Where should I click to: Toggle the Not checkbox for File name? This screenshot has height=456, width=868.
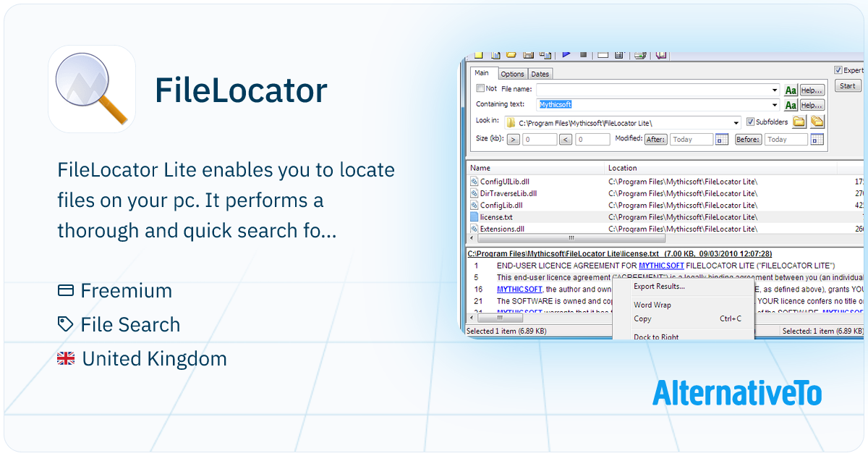(481, 88)
